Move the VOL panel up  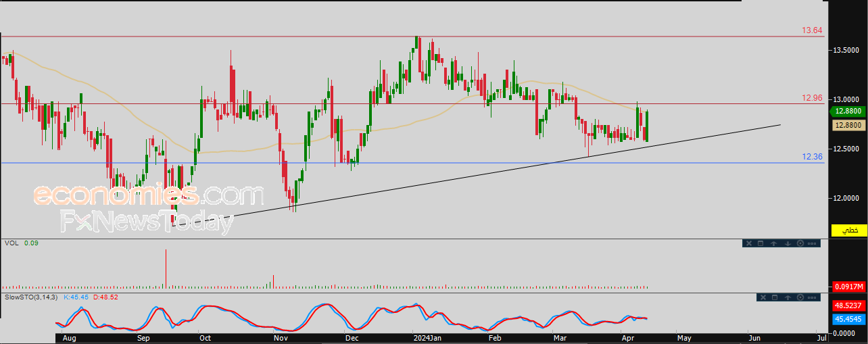773,243
